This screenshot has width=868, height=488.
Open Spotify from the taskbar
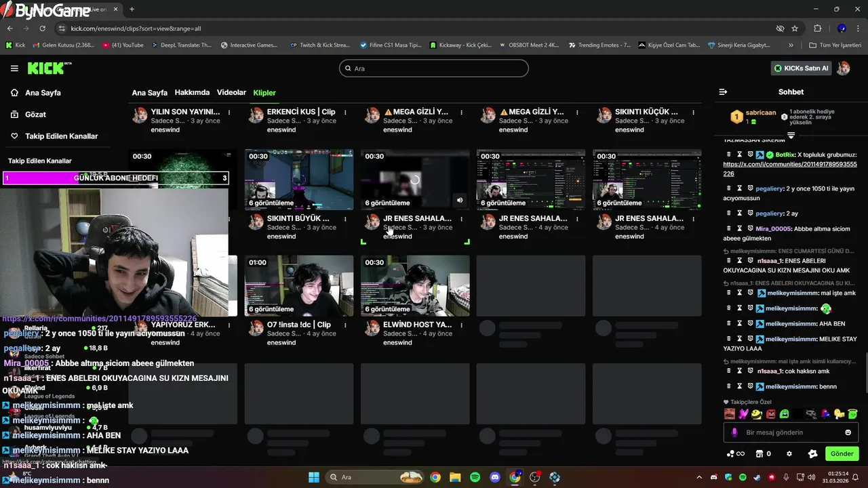tap(475, 477)
